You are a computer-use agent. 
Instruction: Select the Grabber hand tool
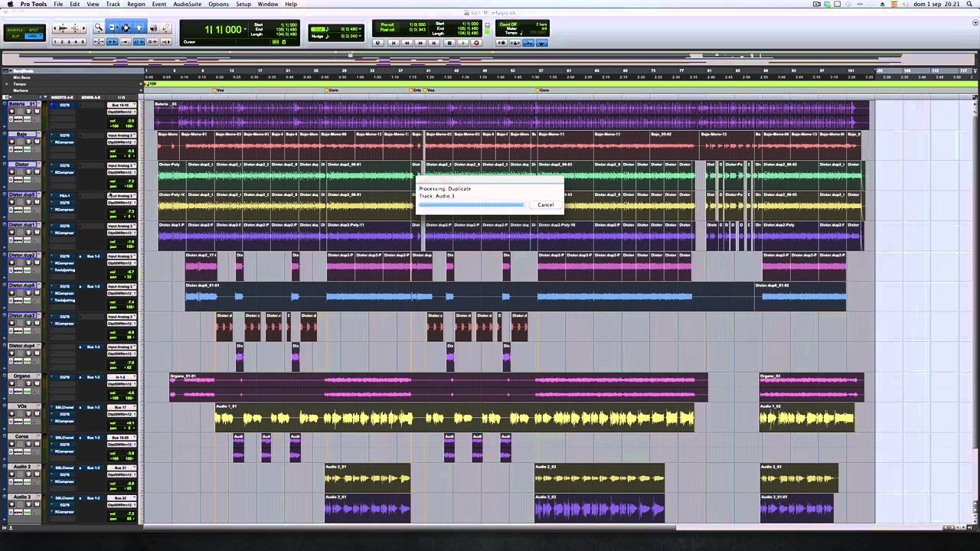(x=139, y=28)
